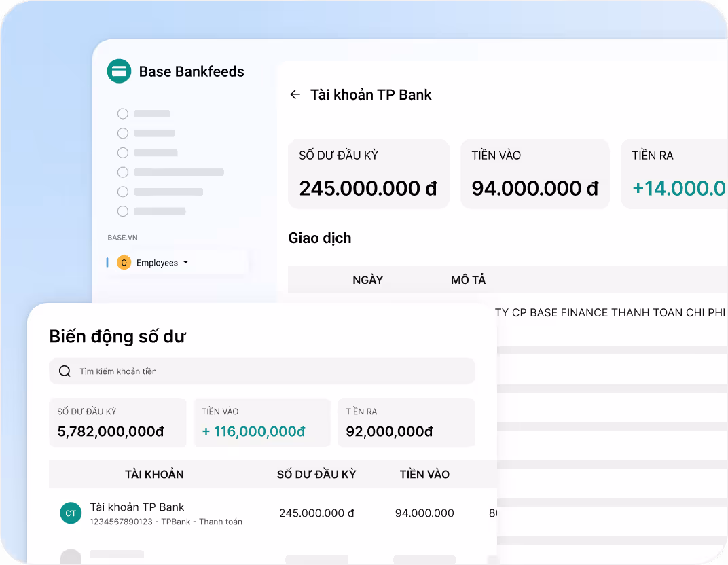728x565 pixels.
Task: Go back using the arrow beside Tài khoản TP Bank
Action: point(295,94)
